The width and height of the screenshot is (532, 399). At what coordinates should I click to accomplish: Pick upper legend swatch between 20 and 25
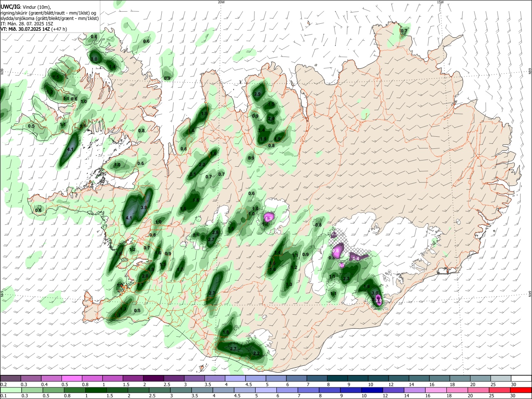pos(480,378)
